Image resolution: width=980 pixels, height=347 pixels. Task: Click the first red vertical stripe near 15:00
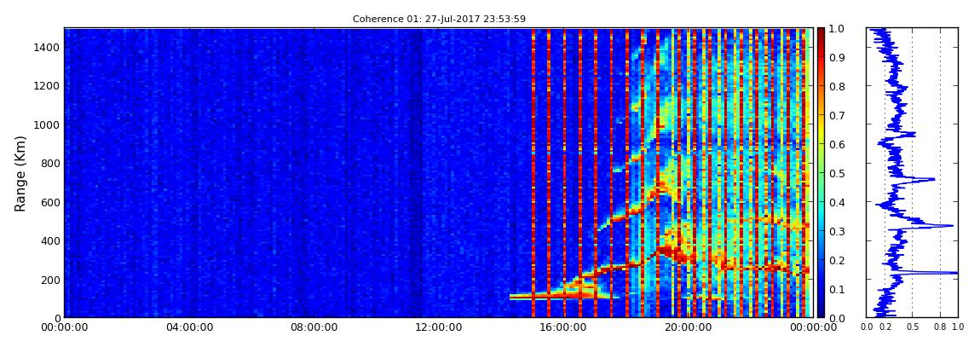click(533, 173)
